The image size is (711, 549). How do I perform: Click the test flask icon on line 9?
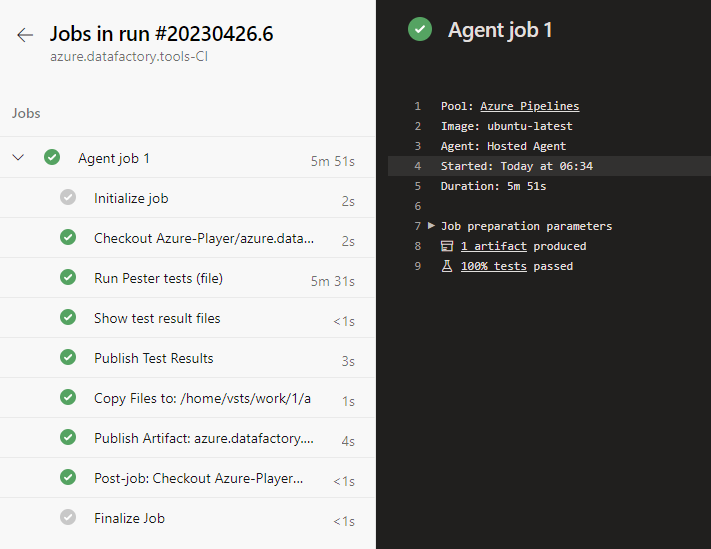tap(447, 266)
